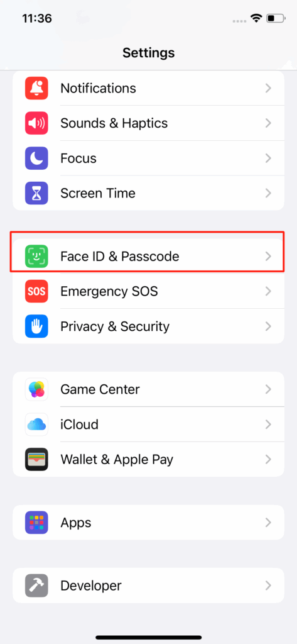Tap the Focus crescent moon icon

coord(36,158)
